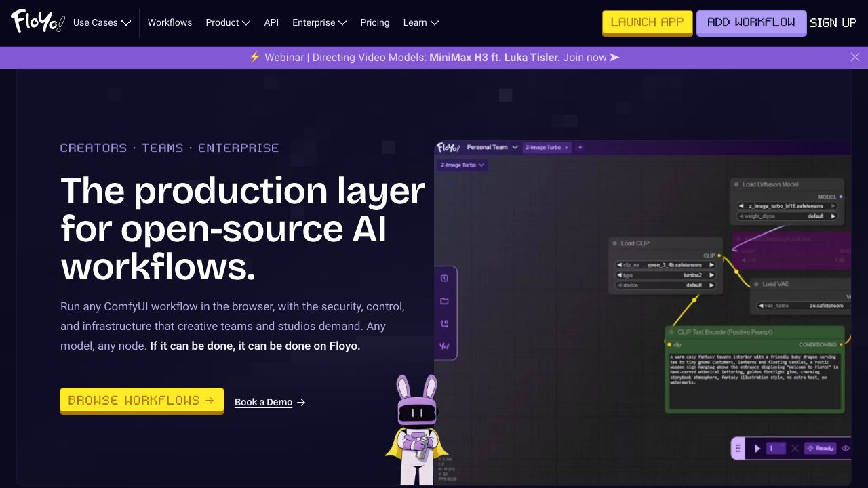Open the node tree icon in the app sidebar

tap(444, 323)
